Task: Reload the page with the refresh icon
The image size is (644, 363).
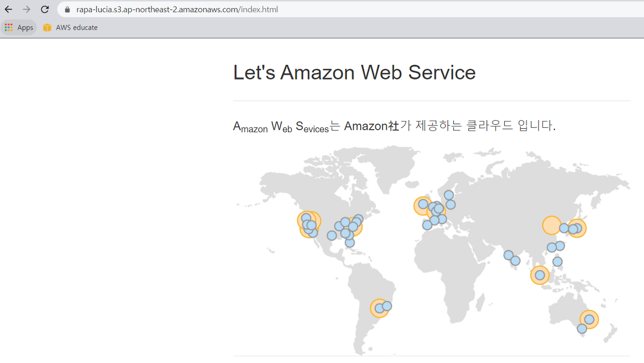Action: click(45, 10)
